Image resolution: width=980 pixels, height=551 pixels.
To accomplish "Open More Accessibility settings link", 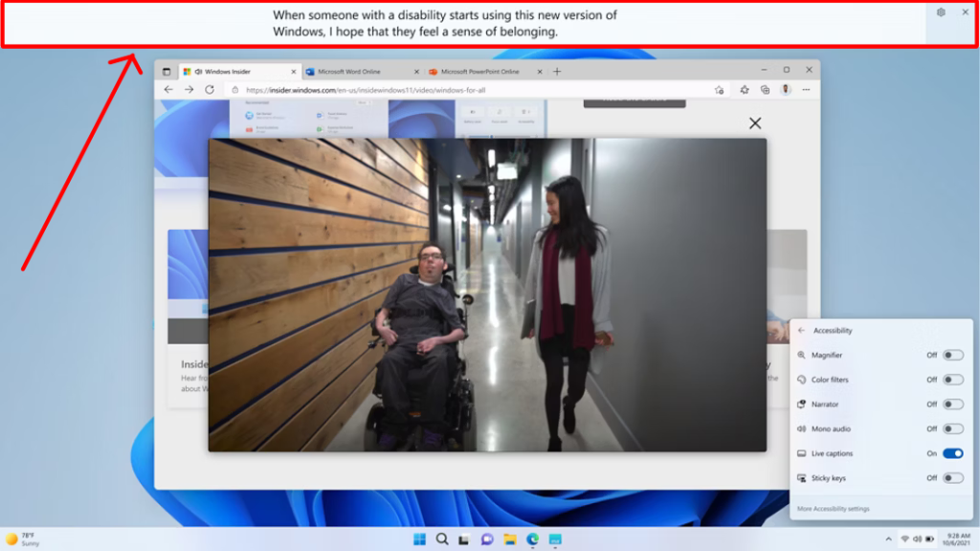I will click(x=833, y=509).
